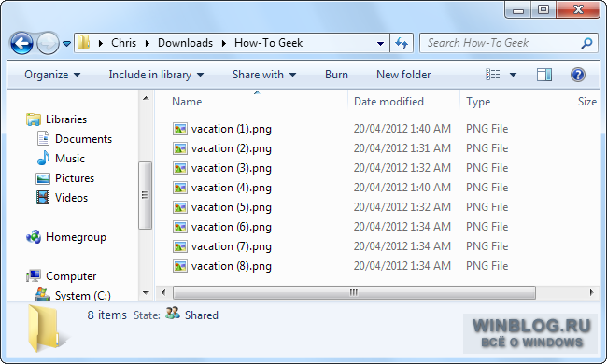The height and width of the screenshot is (364, 607).
Task: Click the refresh icon beside address bar
Action: (402, 43)
